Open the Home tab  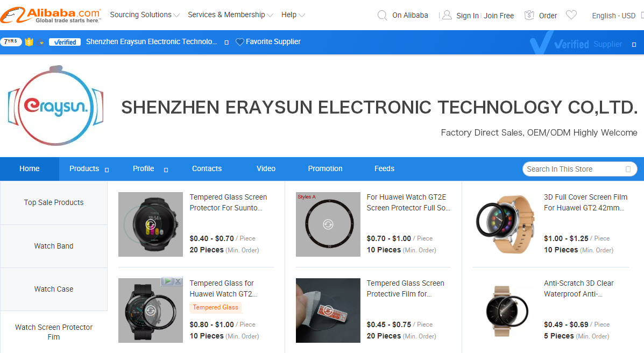(x=30, y=169)
